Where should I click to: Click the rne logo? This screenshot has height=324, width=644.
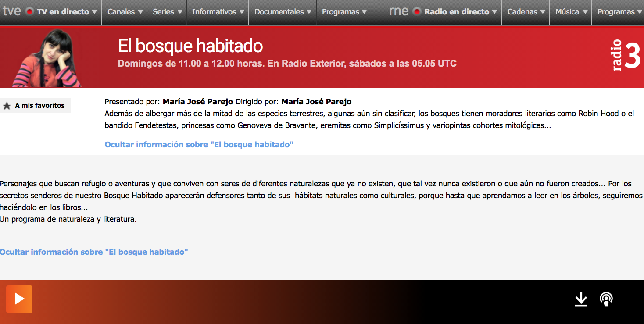pos(398,11)
